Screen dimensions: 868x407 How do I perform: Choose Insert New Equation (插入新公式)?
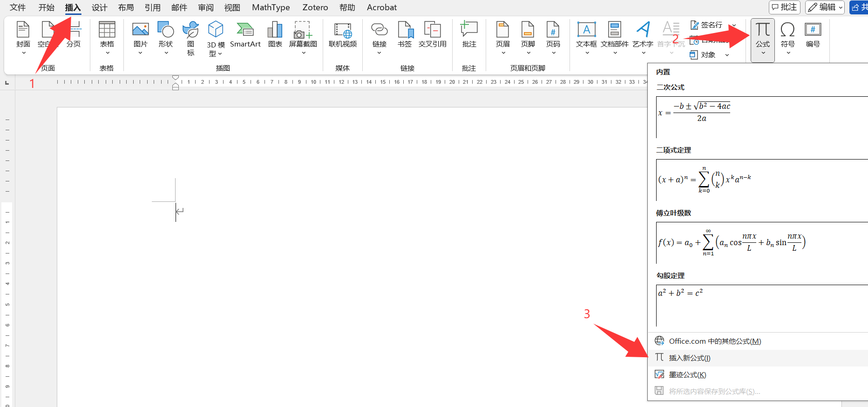click(758, 358)
